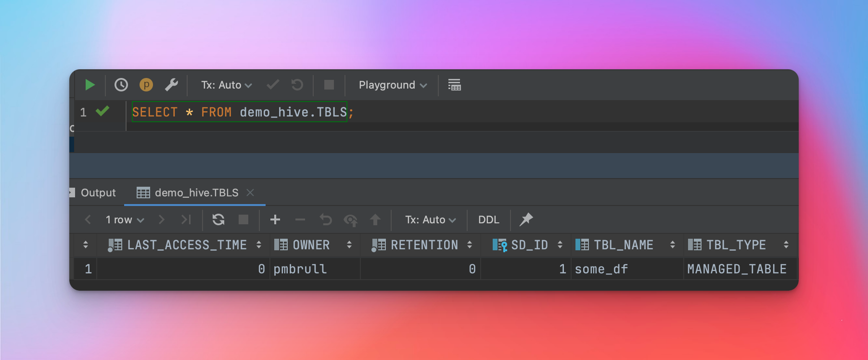Open the query history clock icon

(x=121, y=85)
